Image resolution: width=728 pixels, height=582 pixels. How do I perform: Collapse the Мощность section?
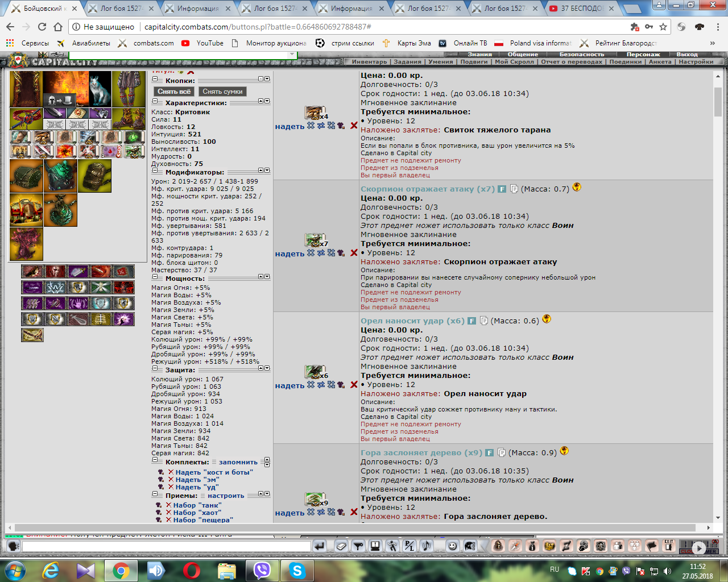pos(155,277)
